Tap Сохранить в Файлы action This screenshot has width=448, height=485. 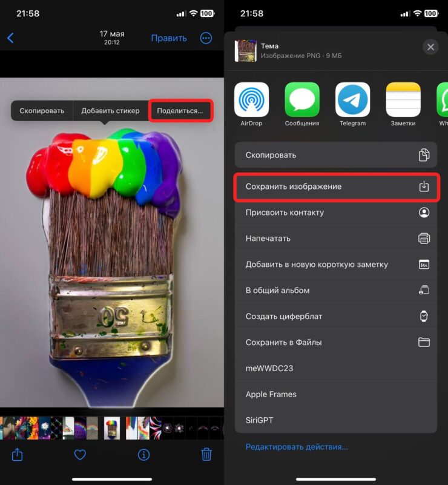pyautogui.click(x=336, y=342)
